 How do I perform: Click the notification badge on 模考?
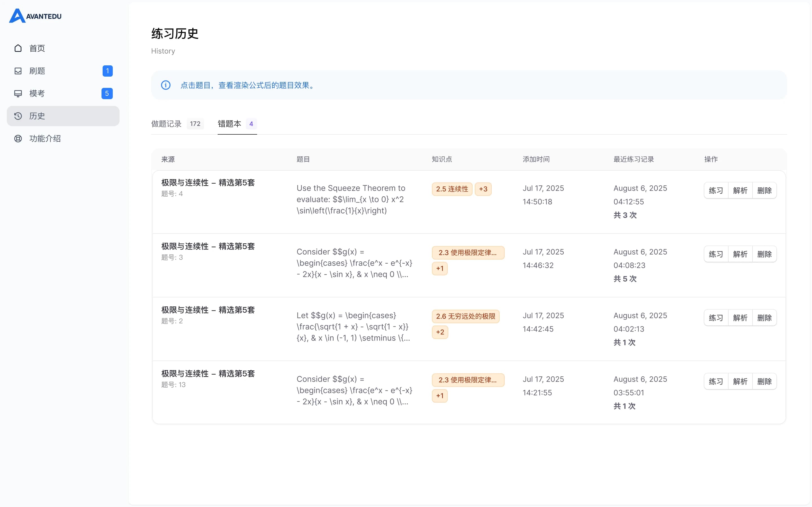pos(107,93)
